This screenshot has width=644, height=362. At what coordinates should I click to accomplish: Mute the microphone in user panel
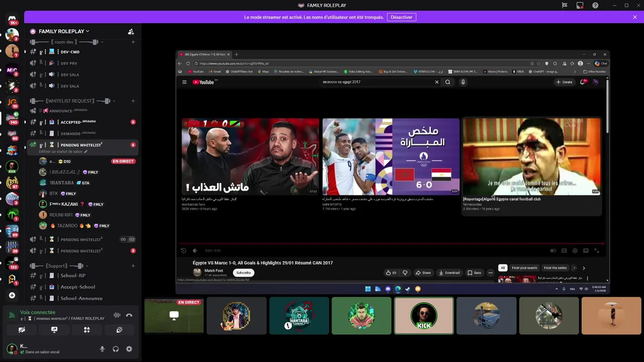pyautogui.click(x=102, y=349)
